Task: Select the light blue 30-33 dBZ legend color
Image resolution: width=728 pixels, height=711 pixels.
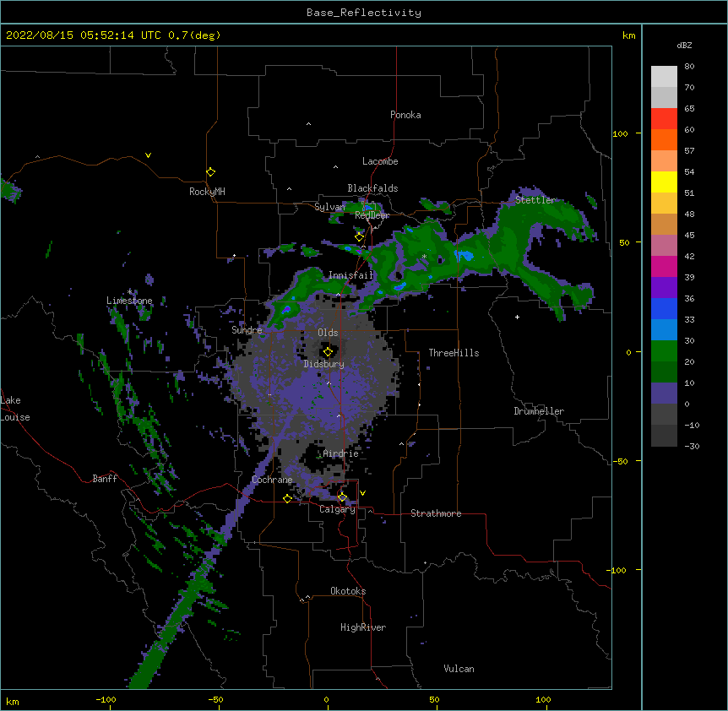Action: click(x=664, y=329)
